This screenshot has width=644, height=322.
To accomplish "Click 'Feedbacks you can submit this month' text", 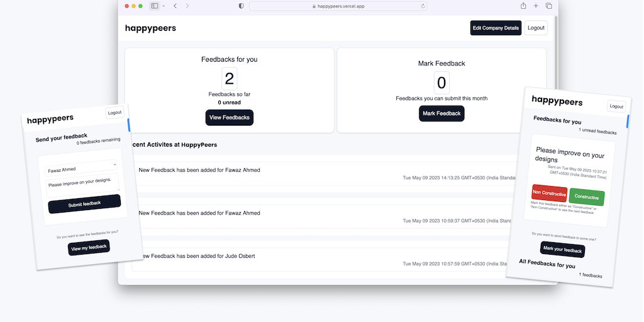I will click(441, 99).
